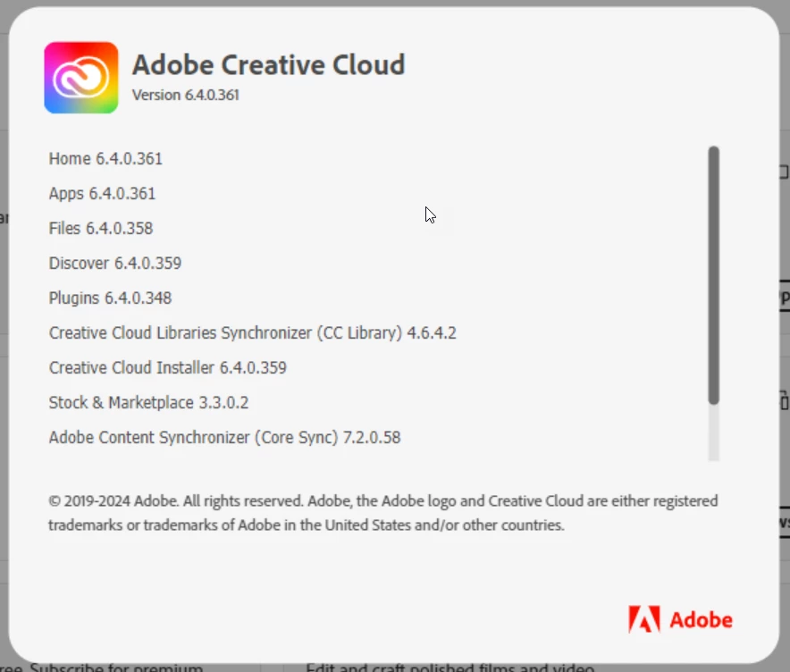
Task: Click the Core Sync 7.2.0.58 line
Action: click(x=224, y=437)
